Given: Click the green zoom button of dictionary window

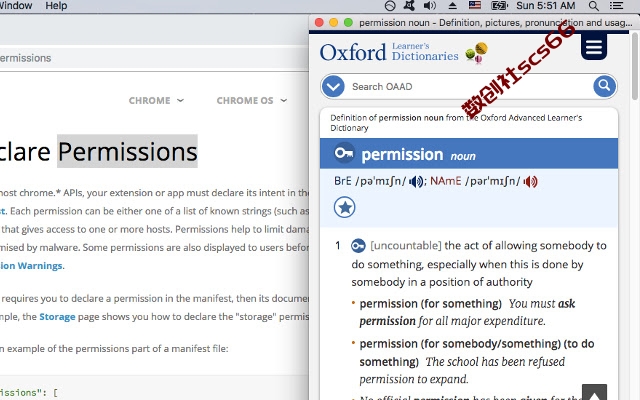Looking at the screenshot, I should pos(348,22).
